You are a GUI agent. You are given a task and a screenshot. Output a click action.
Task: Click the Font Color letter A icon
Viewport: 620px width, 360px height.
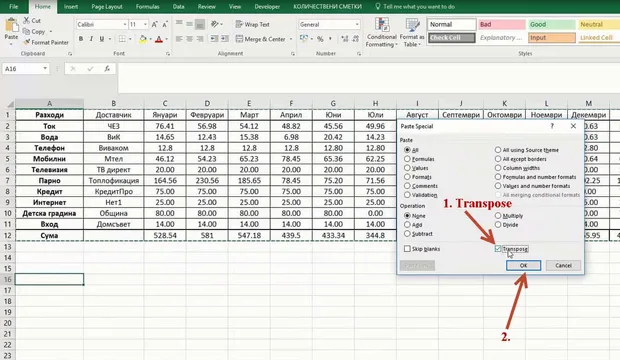[159, 39]
